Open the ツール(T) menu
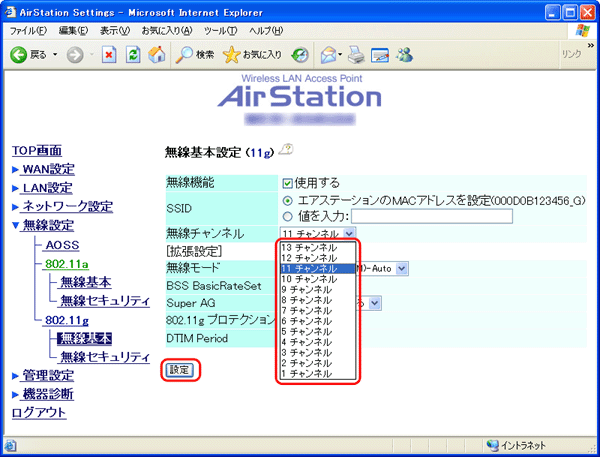Viewport: 600px width, 457px height. 220,31
